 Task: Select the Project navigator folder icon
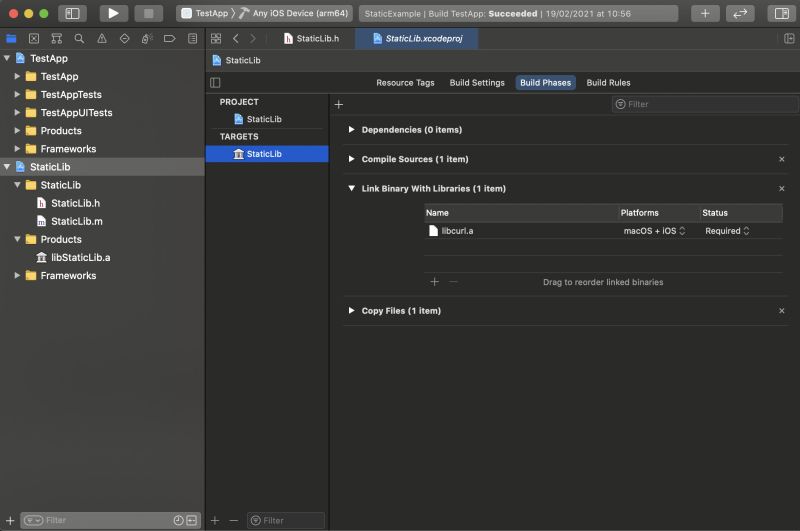pyautogui.click(x=11, y=38)
